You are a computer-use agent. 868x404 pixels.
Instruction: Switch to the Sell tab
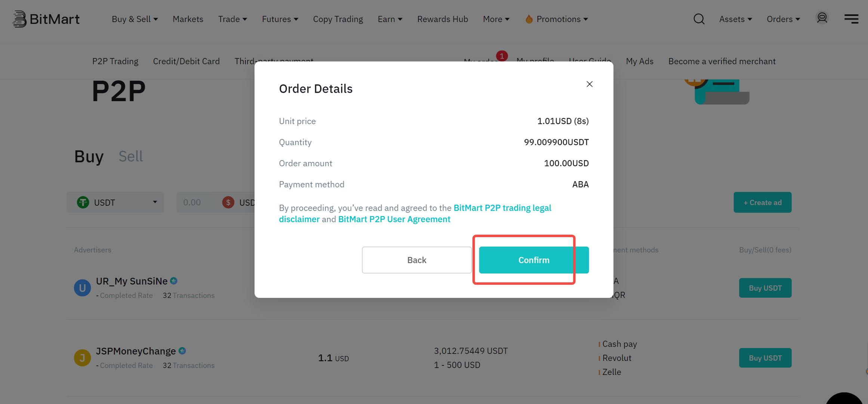(x=130, y=156)
